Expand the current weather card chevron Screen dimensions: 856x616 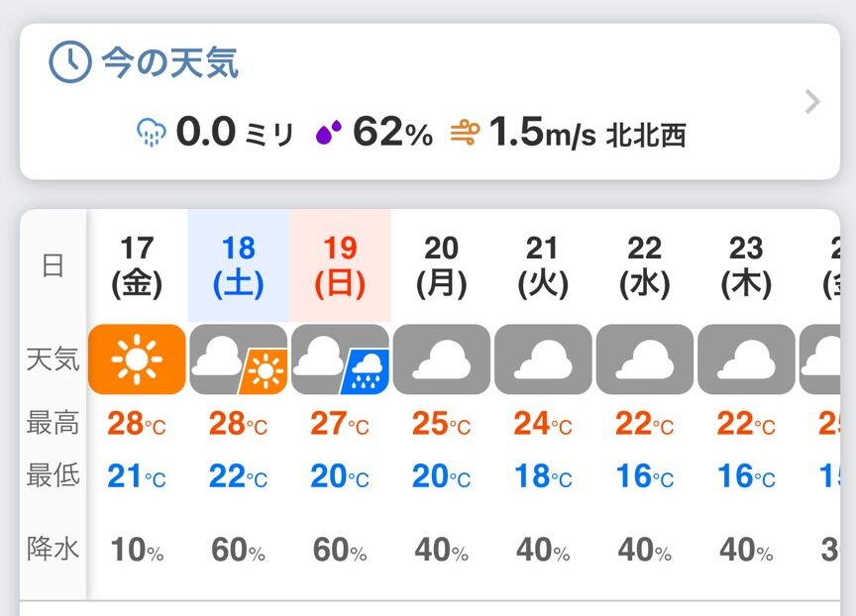click(x=812, y=102)
